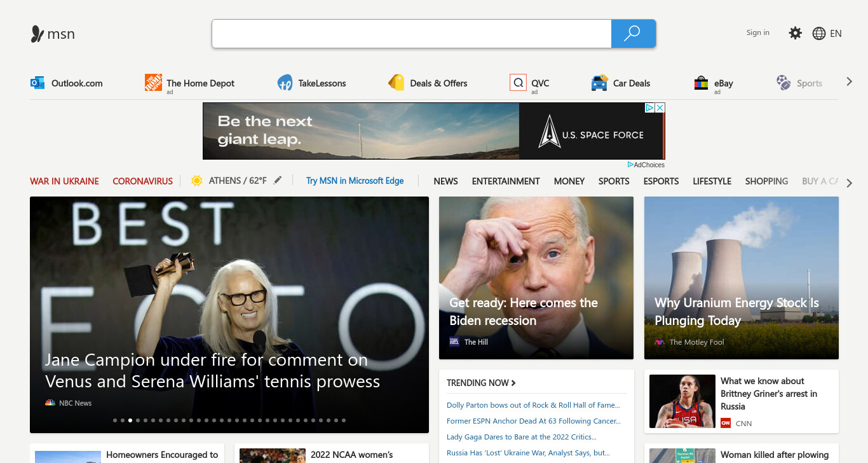Expand quick links with right arrow
This screenshot has width=868, height=463.
pyautogui.click(x=849, y=81)
